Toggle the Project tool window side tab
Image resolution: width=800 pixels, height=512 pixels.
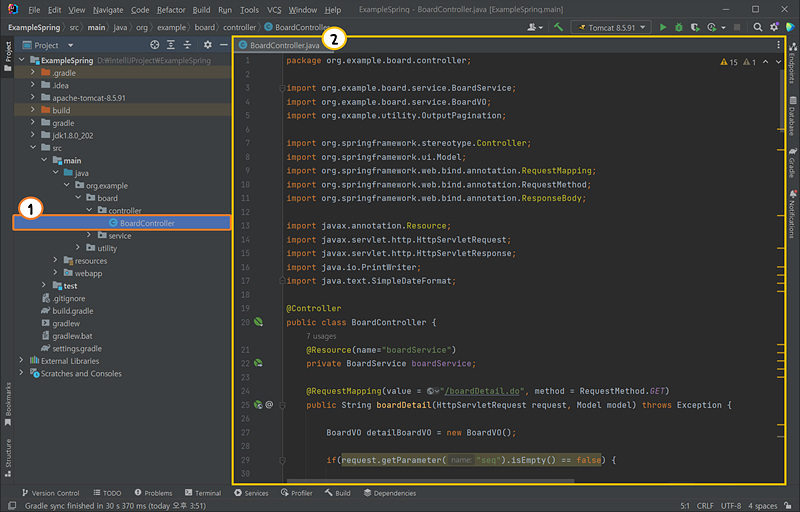tap(8, 56)
